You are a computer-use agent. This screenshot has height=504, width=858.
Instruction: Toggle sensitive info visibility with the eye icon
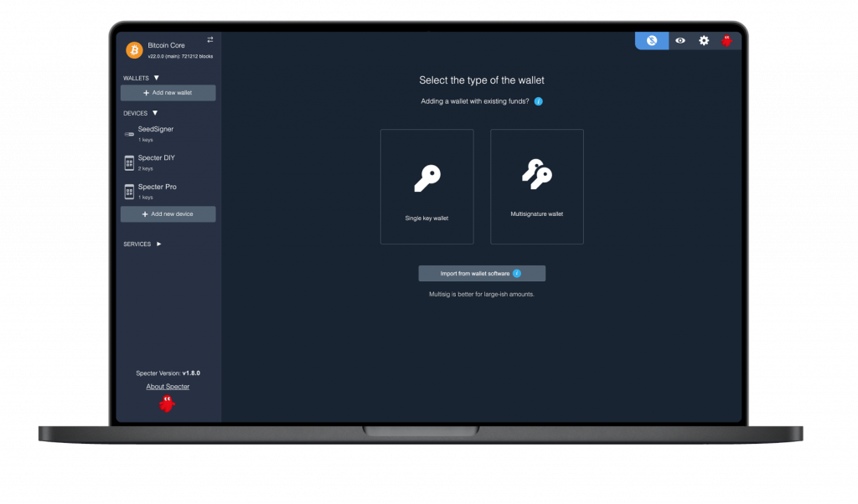(x=679, y=40)
